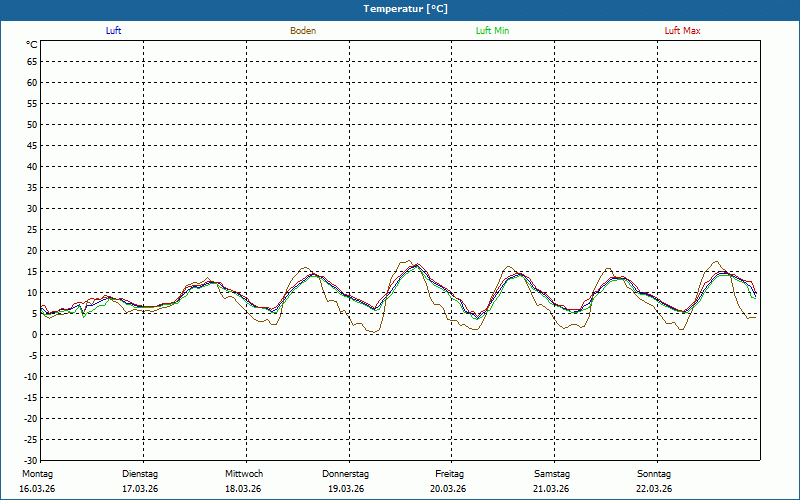Select the brown 'Boden' legend label
This screenshot has width=800, height=500.
(303, 31)
